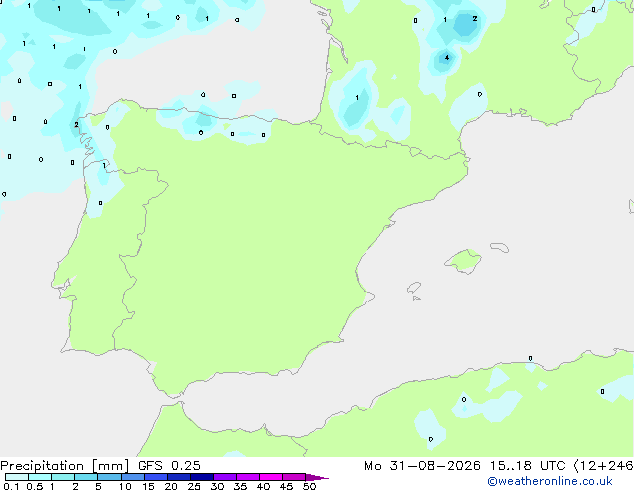Click the "10" legend scale label

(125, 486)
